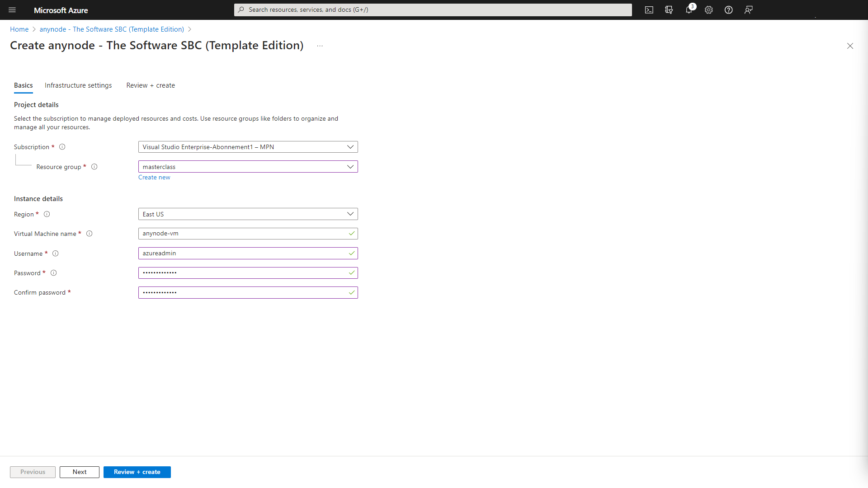Click the Review + create button
This screenshot has width=868, height=488.
coord(137,472)
